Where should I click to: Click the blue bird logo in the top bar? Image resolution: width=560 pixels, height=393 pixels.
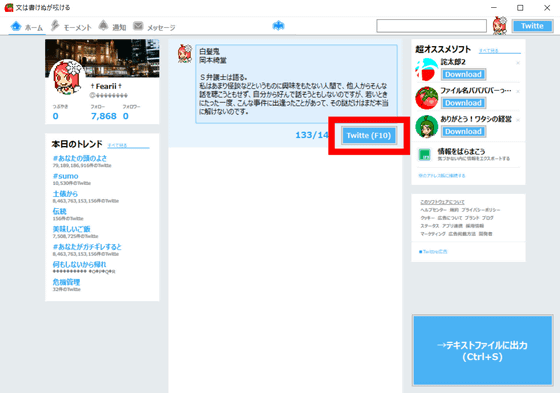[279, 26]
